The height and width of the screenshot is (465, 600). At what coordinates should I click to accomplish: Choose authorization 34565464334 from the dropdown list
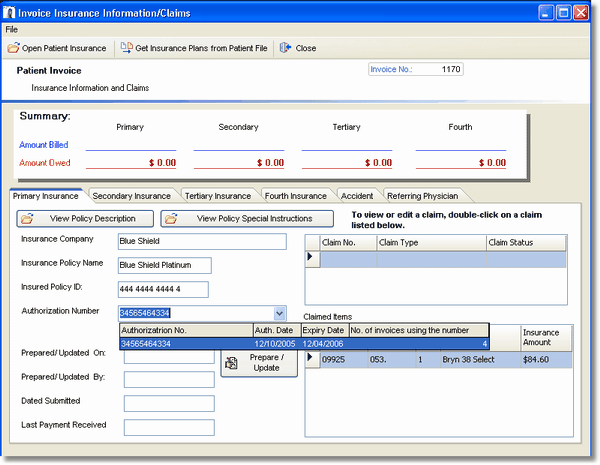click(304, 344)
